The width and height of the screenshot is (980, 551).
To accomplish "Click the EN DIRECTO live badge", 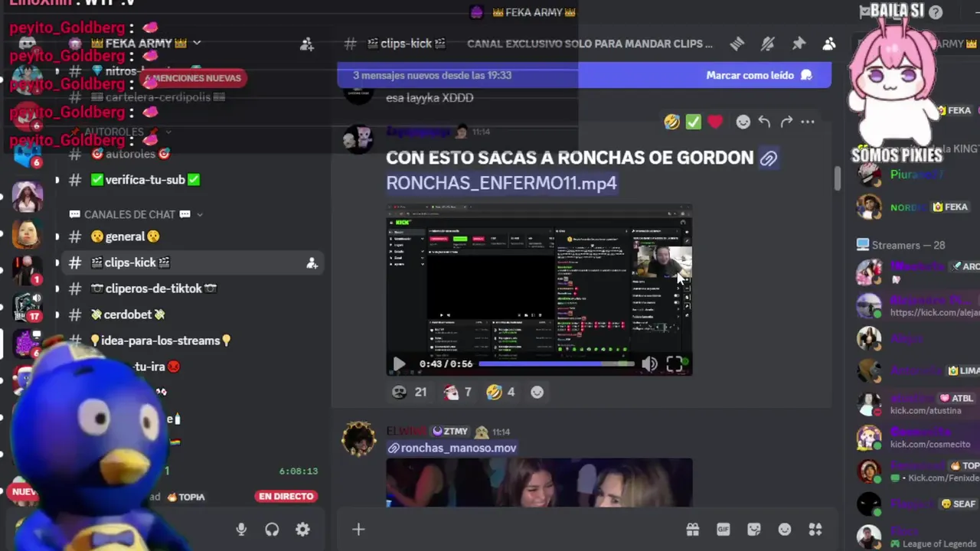I will pos(286,496).
